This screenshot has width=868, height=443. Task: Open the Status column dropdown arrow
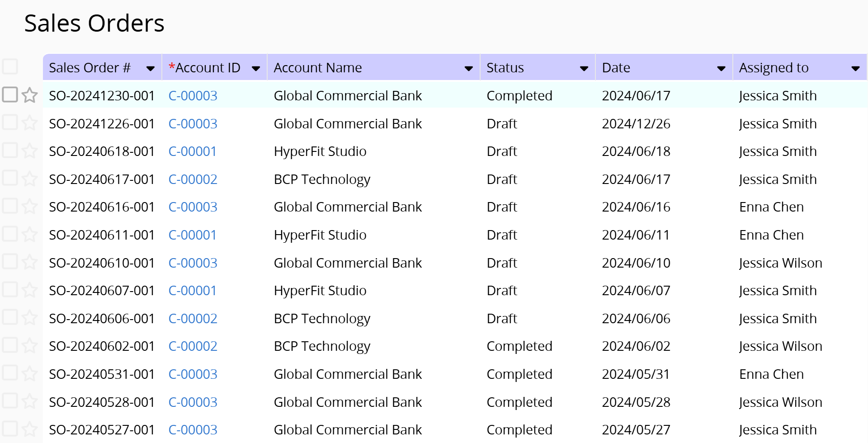(584, 69)
